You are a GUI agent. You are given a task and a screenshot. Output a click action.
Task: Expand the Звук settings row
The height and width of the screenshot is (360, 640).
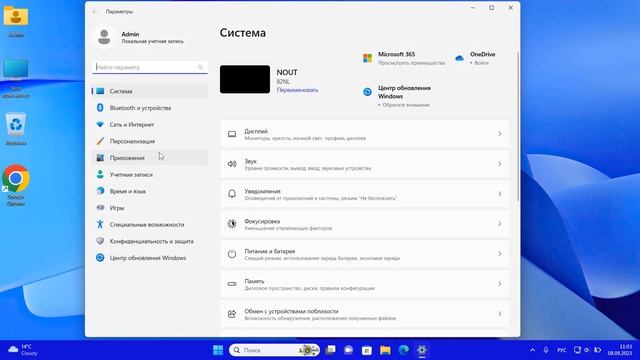point(364,164)
